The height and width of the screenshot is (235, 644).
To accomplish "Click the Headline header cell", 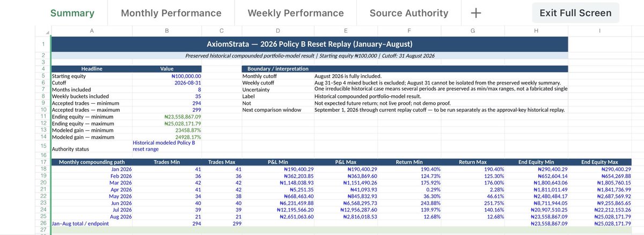I will tap(91, 69).
